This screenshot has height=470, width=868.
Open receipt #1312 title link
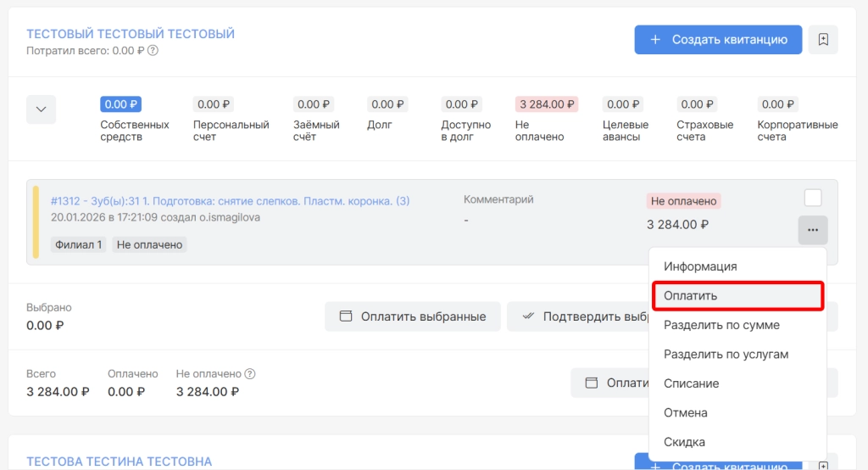(x=230, y=201)
